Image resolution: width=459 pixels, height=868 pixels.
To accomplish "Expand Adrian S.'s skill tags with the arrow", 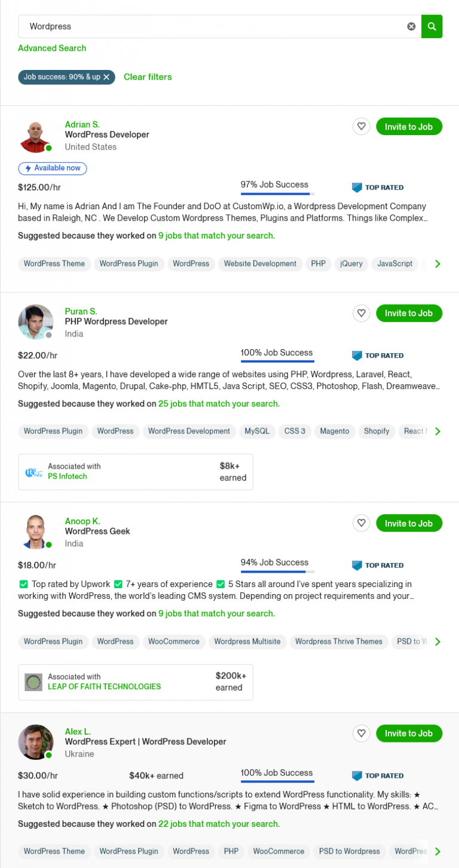I will click(437, 264).
